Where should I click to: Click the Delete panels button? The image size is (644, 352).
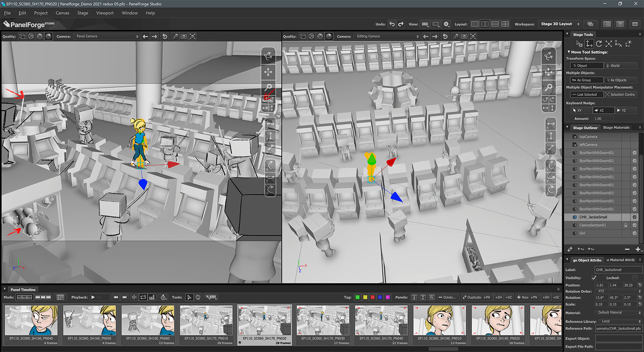(447, 297)
